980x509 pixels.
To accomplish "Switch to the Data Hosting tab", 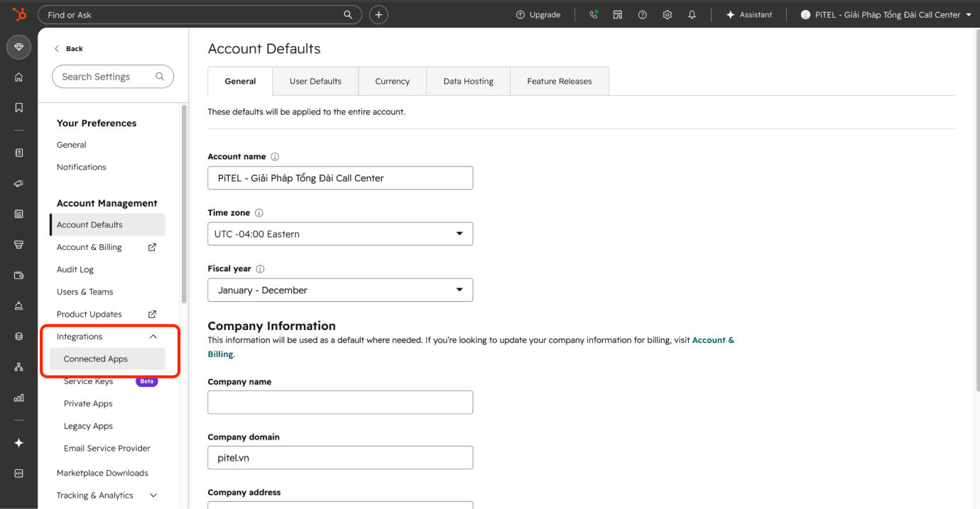I will pyautogui.click(x=468, y=81).
